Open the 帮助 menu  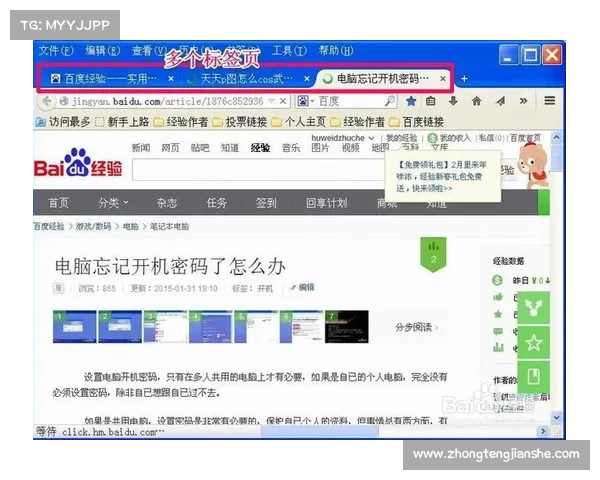(x=336, y=51)
